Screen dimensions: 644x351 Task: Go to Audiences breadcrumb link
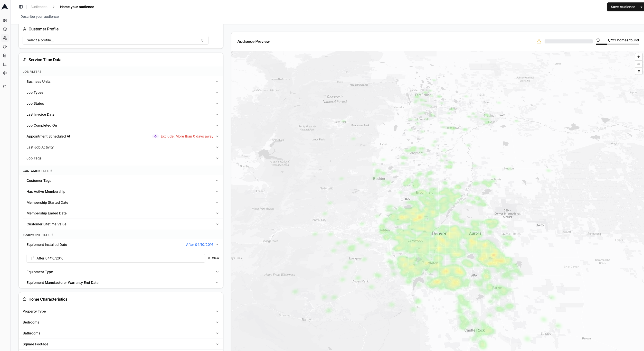click(x=39, y=7)
